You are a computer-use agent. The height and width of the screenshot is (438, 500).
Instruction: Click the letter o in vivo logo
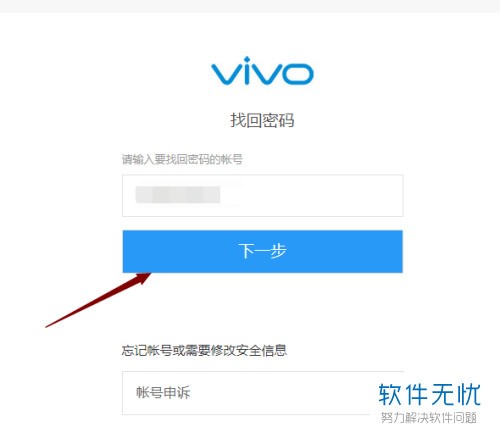(x=297, y=74)
